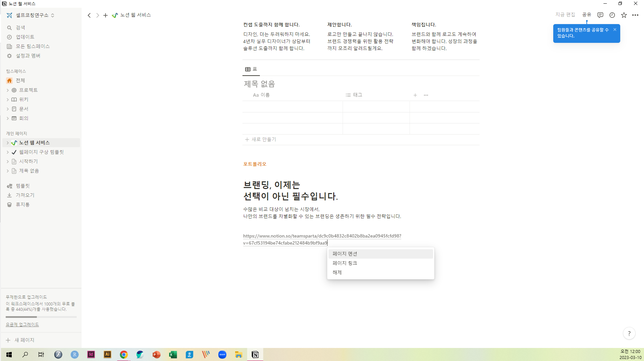This screenshot has height=361, width=644.
Task: Click 새 페이지 to create a page
Action: (x=20, y=340)
